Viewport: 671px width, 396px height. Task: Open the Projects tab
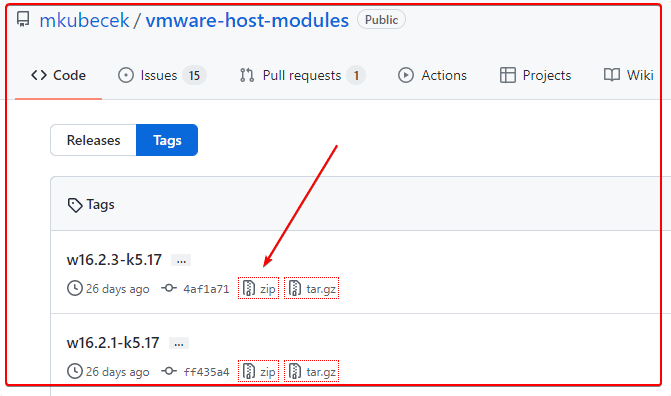coord(535,75)
